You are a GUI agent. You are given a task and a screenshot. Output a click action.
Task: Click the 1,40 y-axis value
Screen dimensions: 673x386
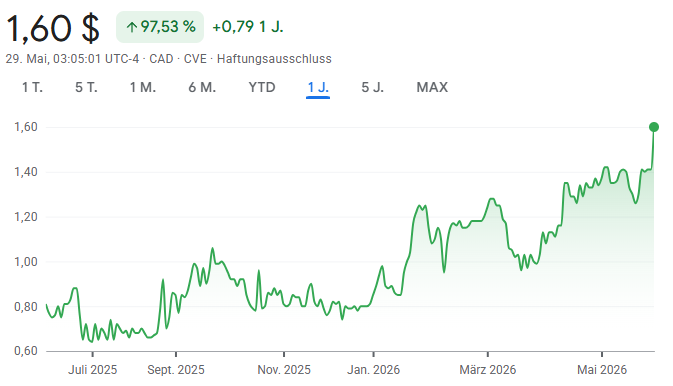click(x=26, y=172)
